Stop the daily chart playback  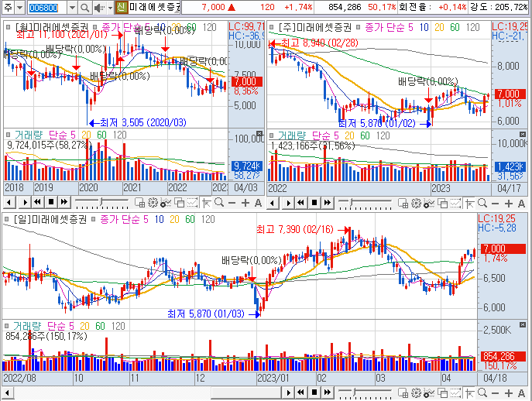314,392
